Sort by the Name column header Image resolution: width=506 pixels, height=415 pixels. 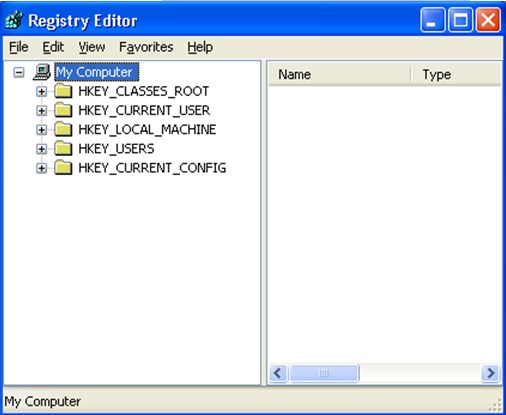tap(339, 74)
